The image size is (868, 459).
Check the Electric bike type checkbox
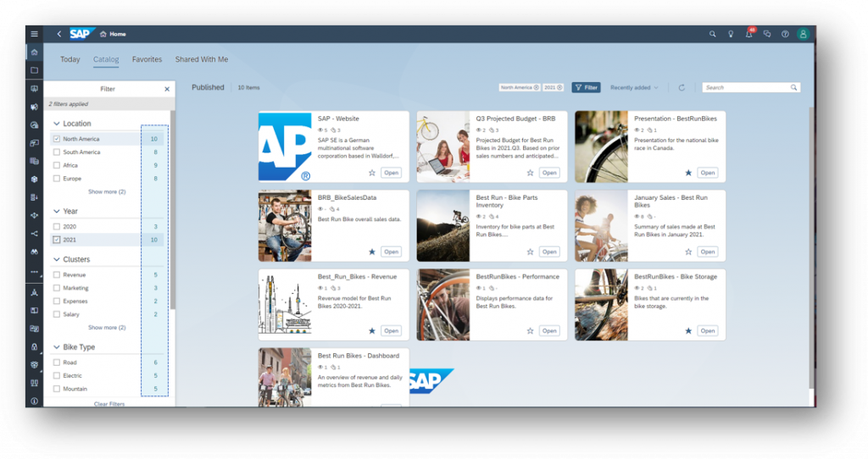tap(57, 376)
